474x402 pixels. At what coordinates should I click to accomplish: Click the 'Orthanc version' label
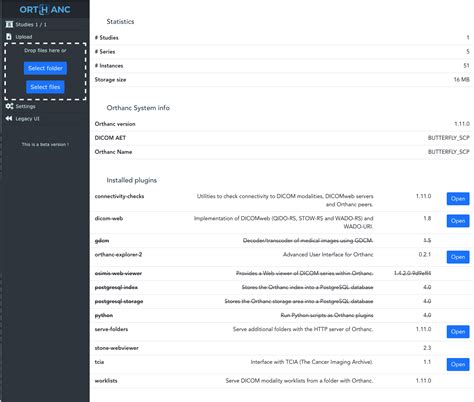(115, 124)
